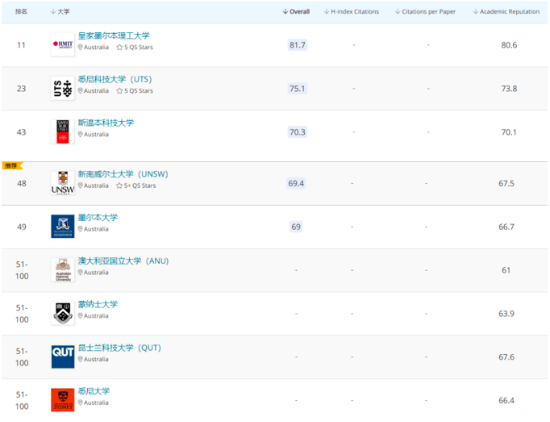This screenshot has height=422, width=550.
Task: Open 澳大利亚国立大学 (ANU) link
Action: (123, 261)
